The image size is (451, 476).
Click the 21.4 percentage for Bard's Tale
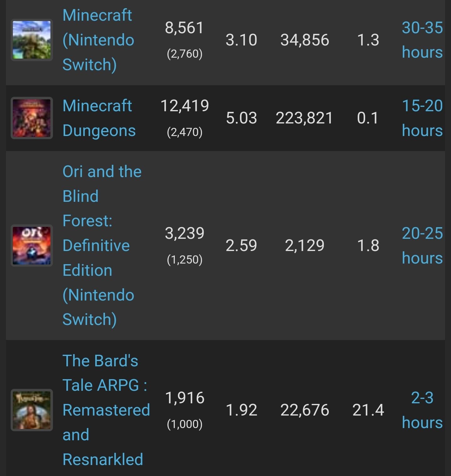[x=368, y=410]
